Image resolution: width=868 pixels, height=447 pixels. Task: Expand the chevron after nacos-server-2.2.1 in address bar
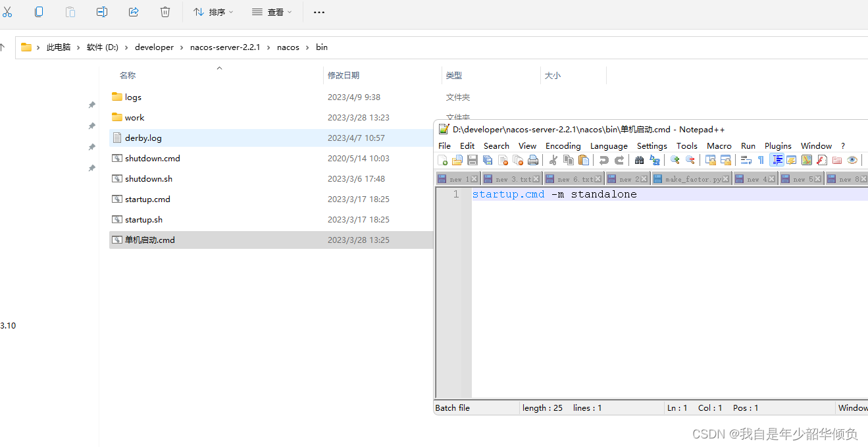268,47
